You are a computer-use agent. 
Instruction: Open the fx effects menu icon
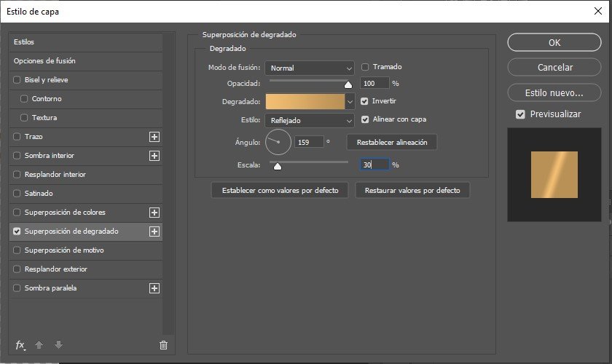[20, 345]
